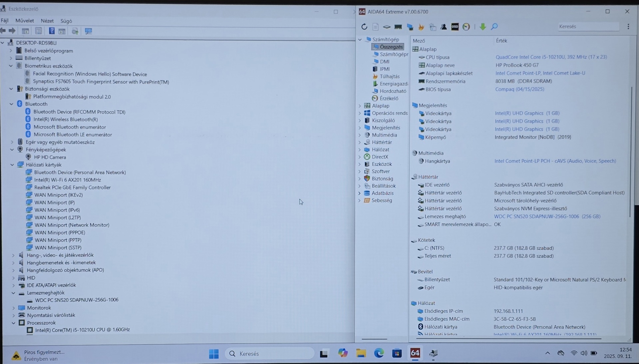Viewport: 639px width, 364px height.
Task: Launch Copilot from the taskbar
Action: point(343,353)
